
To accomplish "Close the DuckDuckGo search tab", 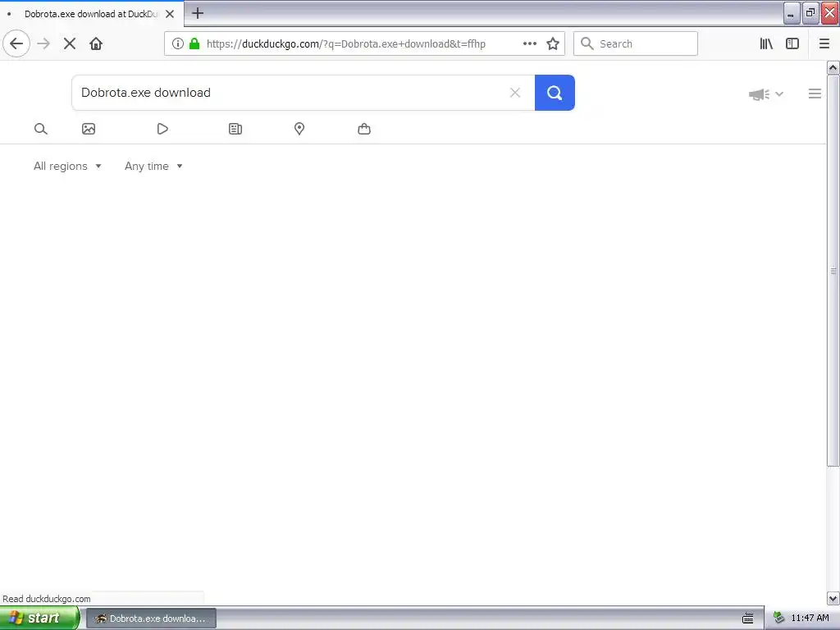I will click(170, 14).
